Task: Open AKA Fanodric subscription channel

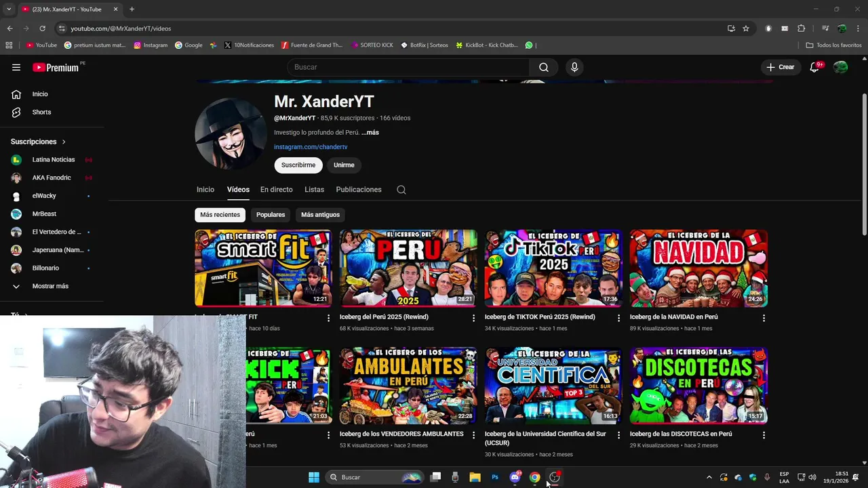Action: pyautogui.click(x=52, y=178)
